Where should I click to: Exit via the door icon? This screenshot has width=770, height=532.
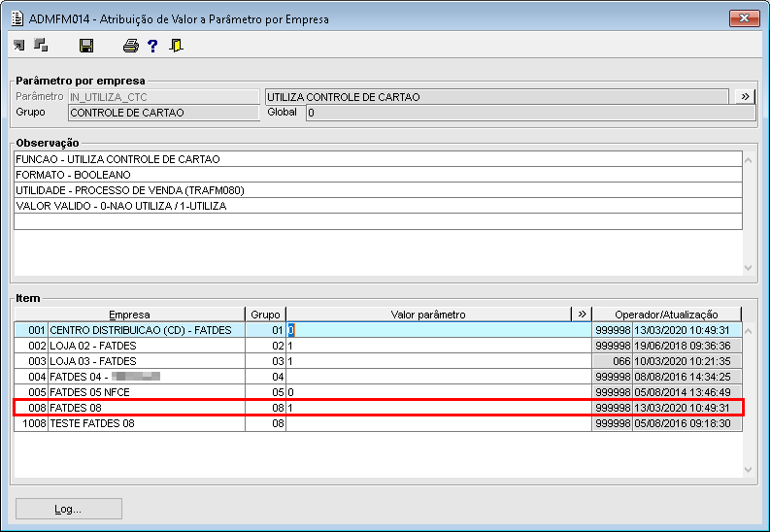[176, 46]
